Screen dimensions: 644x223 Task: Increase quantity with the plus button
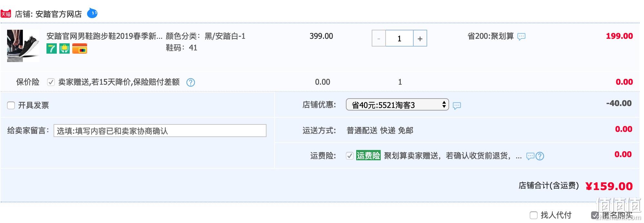(420, 38)
